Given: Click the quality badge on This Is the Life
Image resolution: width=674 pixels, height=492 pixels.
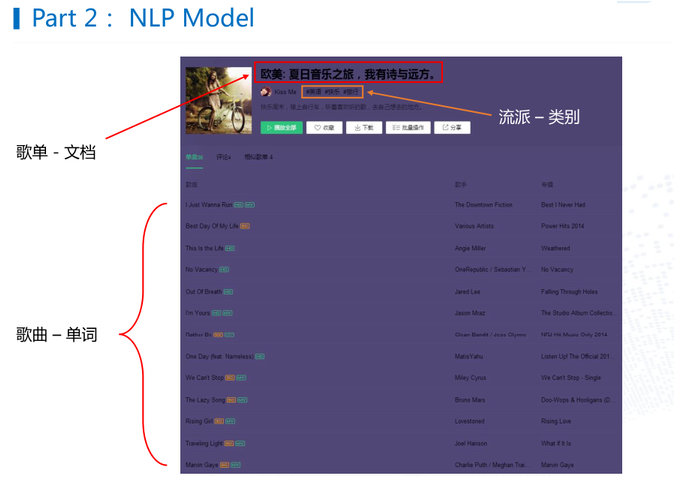Looking at the screenshot, I should click(230, 248).
